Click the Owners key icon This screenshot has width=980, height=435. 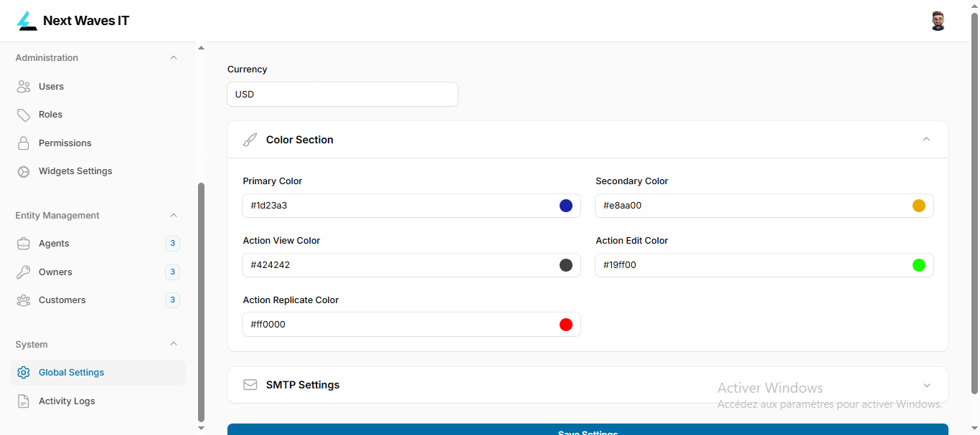[24, 272]
